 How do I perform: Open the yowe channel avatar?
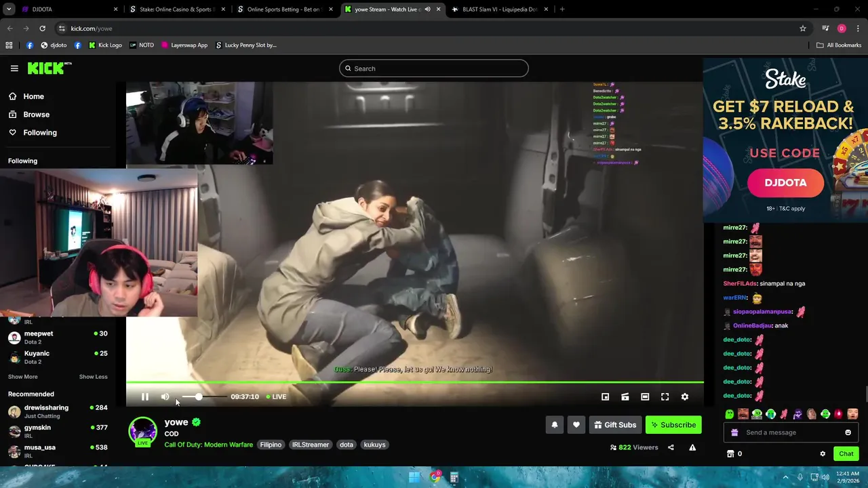click(x=142, y=431)
